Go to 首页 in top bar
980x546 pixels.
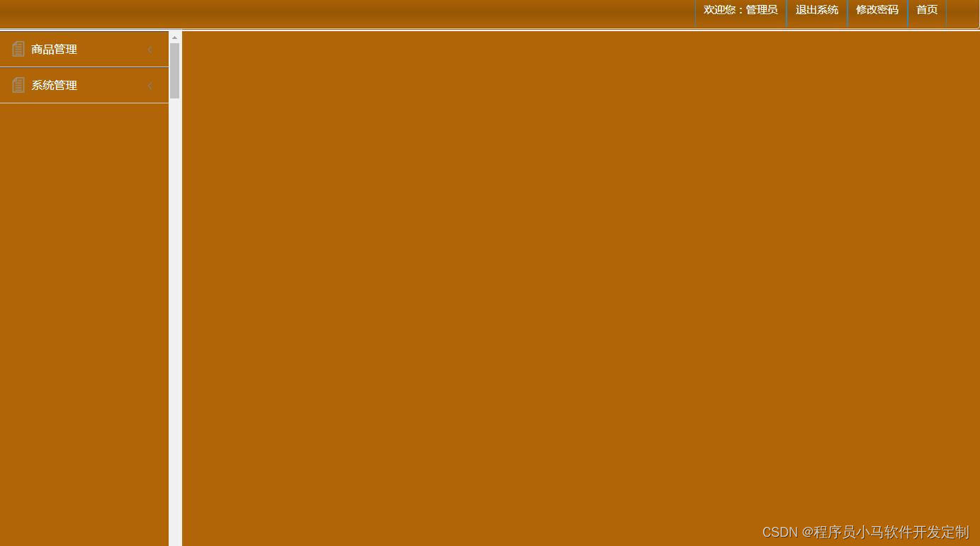pyautogui.click(x=927, y=10)
